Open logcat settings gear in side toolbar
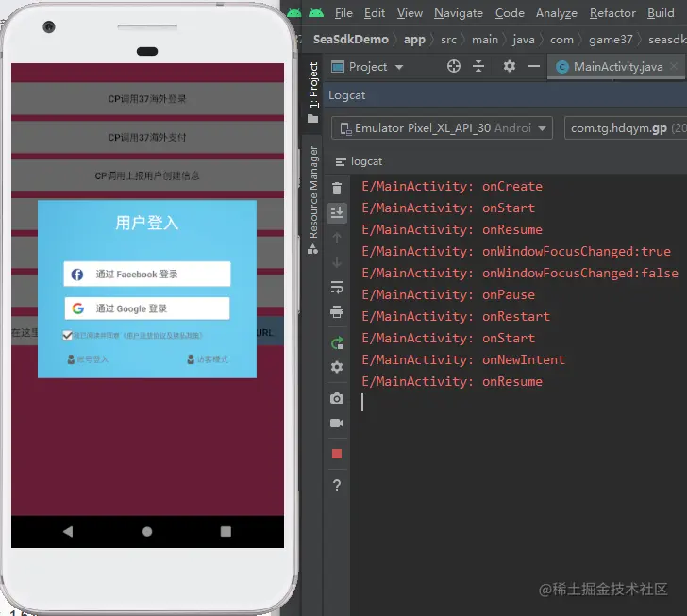 pyautogui.click(x=337, y=367)
